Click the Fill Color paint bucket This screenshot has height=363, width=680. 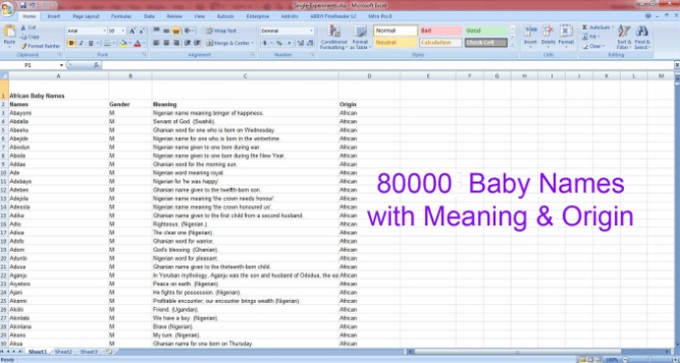tap(123, 43)
